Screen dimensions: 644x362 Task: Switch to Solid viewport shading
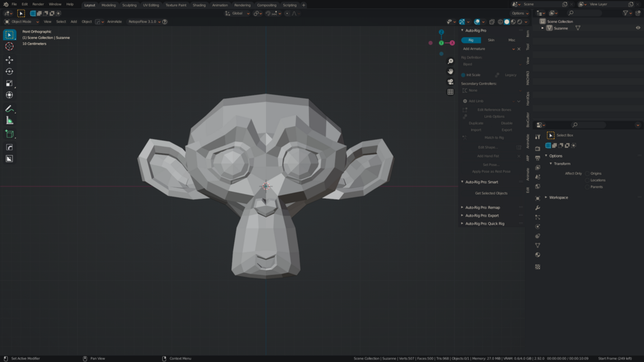507,22
